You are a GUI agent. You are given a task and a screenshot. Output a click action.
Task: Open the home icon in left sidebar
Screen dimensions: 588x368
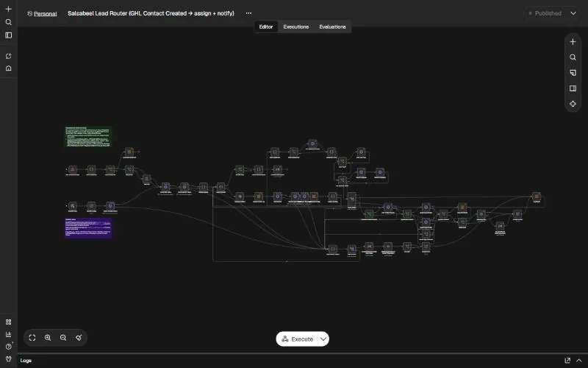pyautogui.click(x=8, y=68)
